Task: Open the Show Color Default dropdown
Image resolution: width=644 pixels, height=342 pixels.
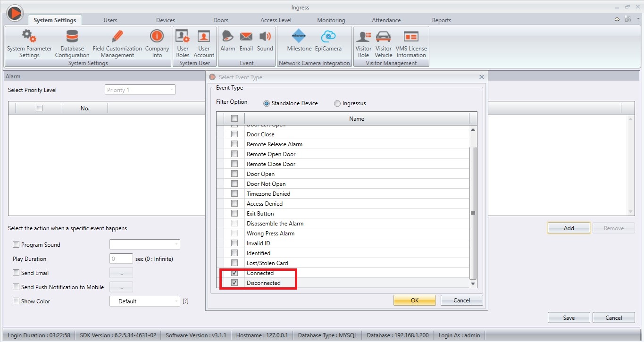Action: click(x=145, y=301)
